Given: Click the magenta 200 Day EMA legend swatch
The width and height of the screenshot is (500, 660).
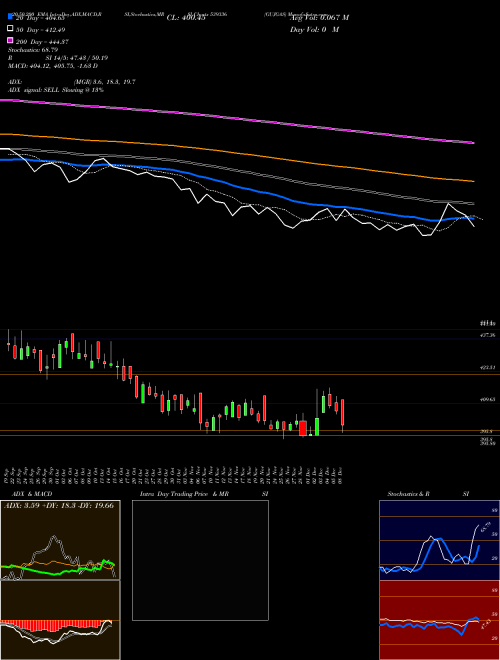Looking at the screenshot, I should [x=10, y=41].
